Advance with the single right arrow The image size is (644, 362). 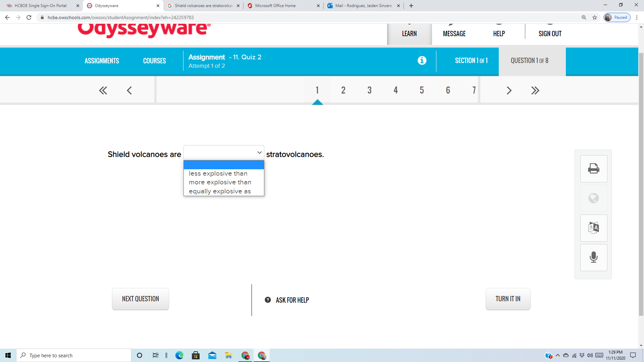pos(509,90)
